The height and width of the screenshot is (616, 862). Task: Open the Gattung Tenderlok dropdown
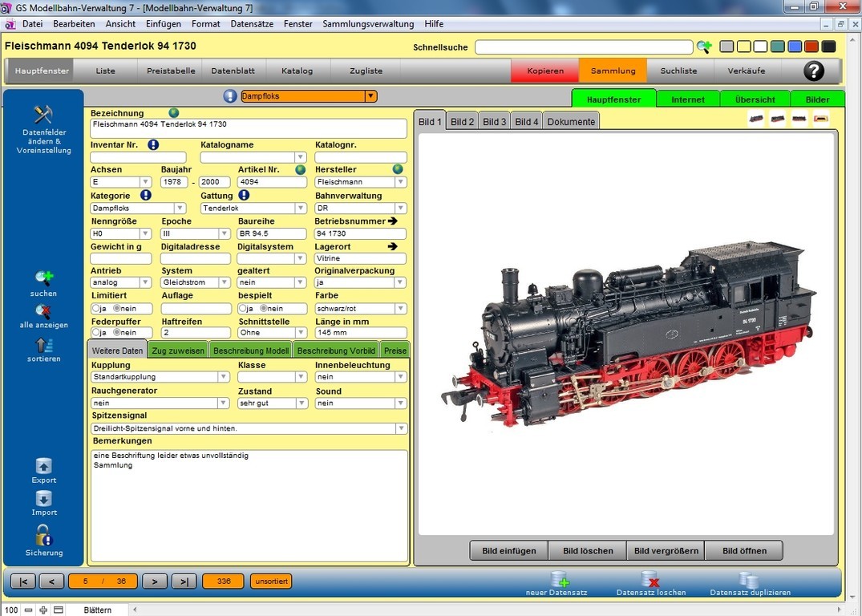point(301,208)
